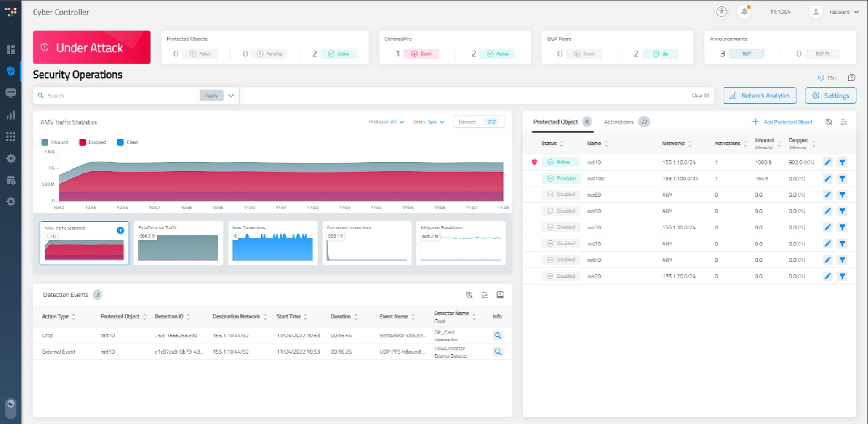The image size is (868, 424).
Task: Edit the net100 protected object
Action: (827, 179)
